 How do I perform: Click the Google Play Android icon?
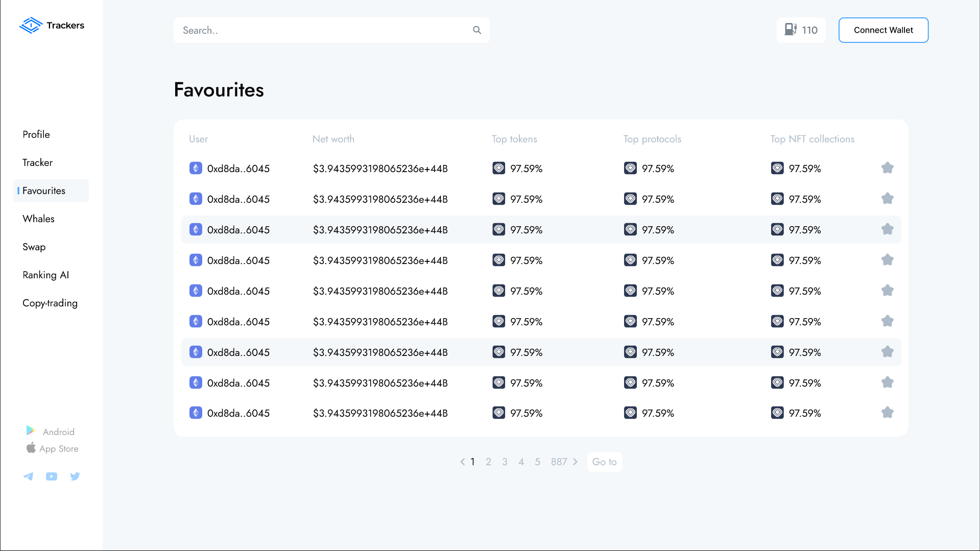(x=31, y=431)
